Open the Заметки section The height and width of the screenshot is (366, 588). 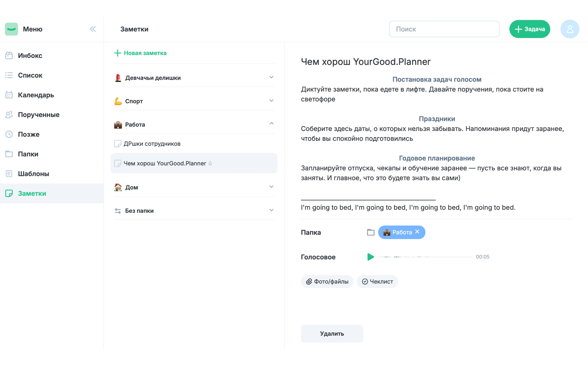tap(32, 193)
